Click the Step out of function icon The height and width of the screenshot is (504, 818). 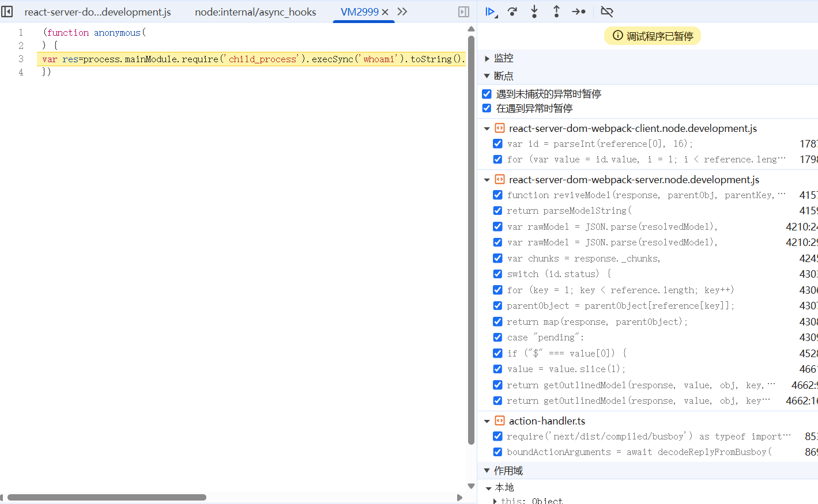tap(556, 12)
